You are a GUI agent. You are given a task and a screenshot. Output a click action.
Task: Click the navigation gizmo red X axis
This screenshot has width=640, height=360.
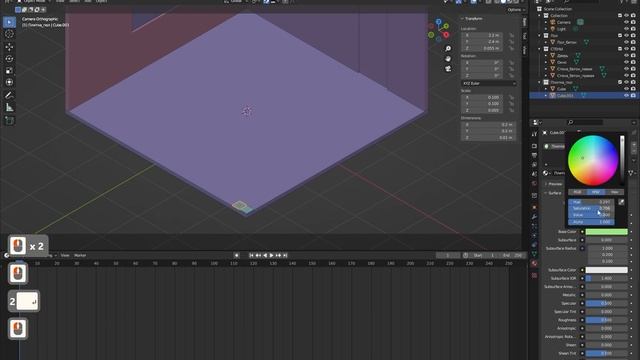(x=446, y=35)
